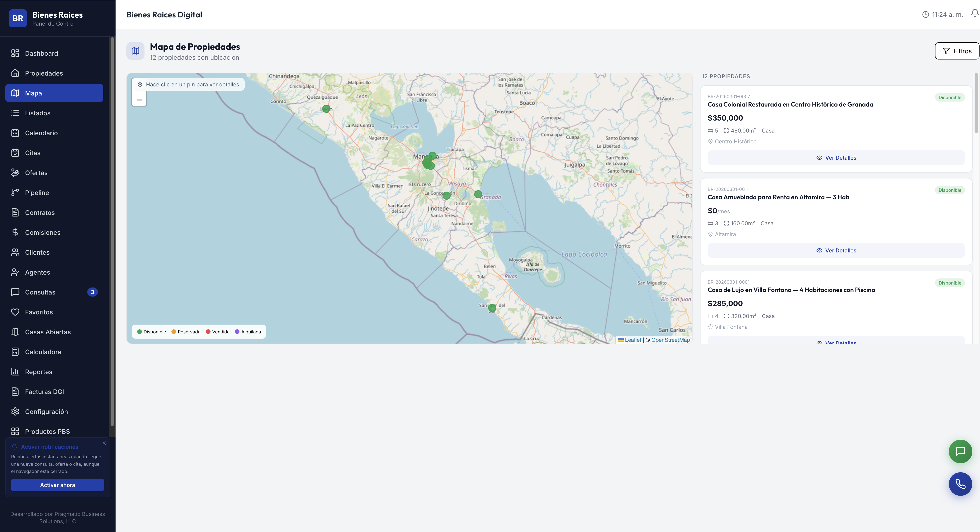Click the property list scrollbar
Image resolution: width=980 pixels, height=532 pixels.
[976, 104]
